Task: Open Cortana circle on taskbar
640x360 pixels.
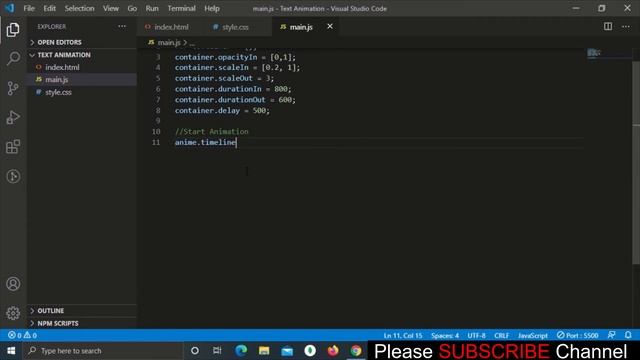Action: pyautogui.click(x=195, y=351)
